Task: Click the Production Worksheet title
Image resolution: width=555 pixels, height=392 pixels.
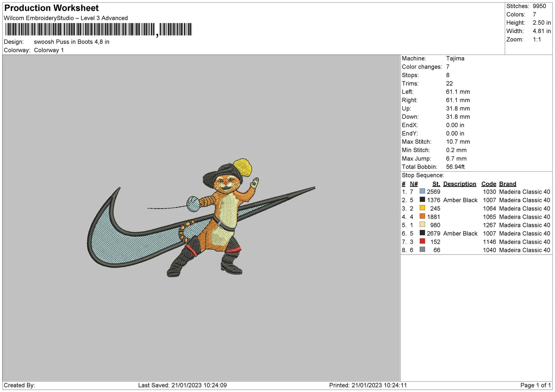Action: 51,8
